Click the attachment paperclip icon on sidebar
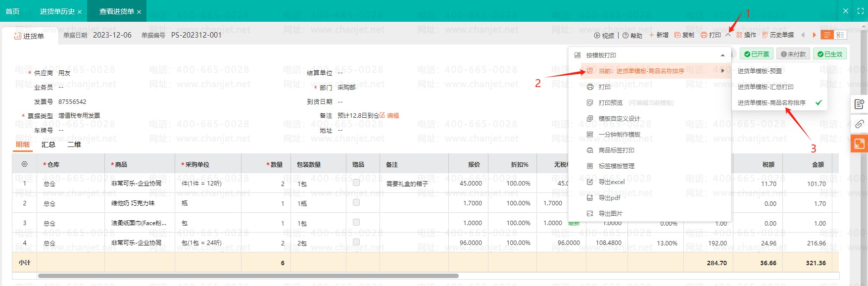 (859, 124)
